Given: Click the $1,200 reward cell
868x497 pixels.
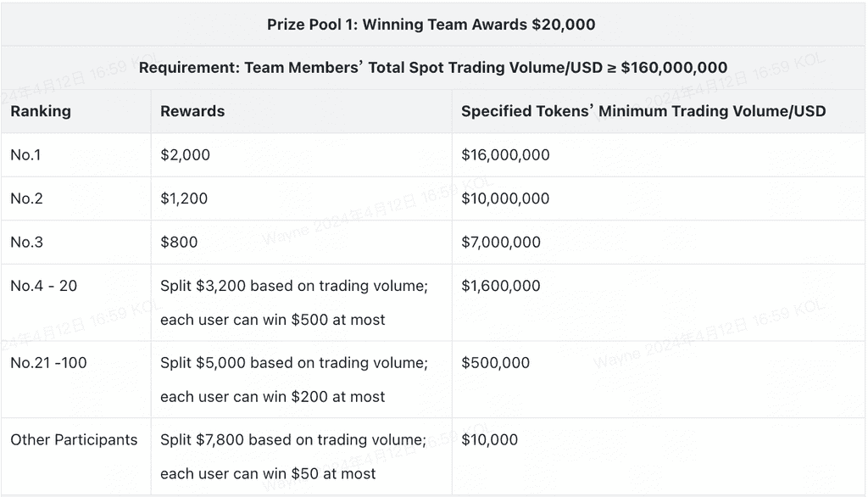Looking at the screenshot, I should tap(184, 198).
